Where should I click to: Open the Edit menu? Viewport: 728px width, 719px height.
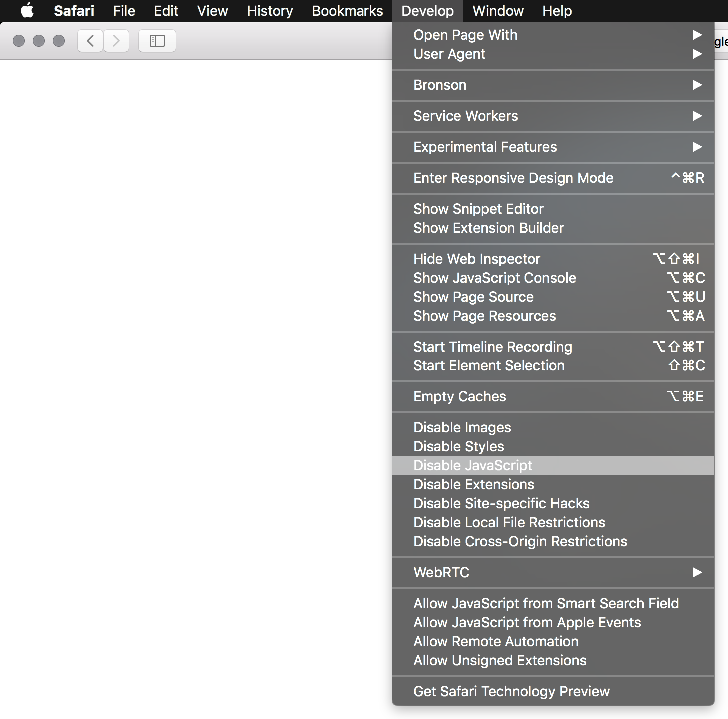pos(166,11)
